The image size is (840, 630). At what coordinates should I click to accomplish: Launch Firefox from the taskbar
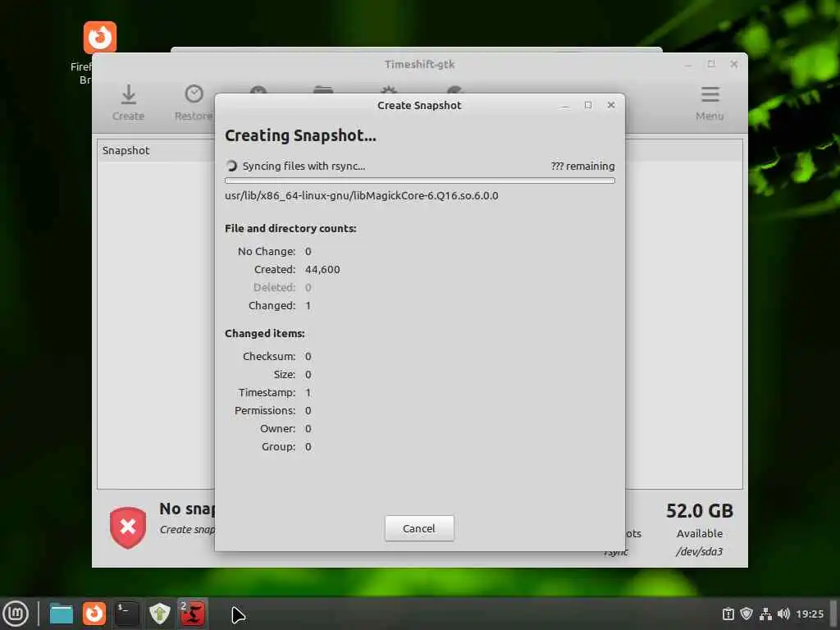94,614
